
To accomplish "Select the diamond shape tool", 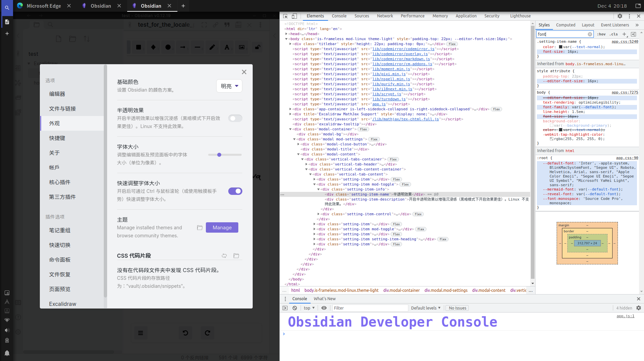I will pos(153,47).
